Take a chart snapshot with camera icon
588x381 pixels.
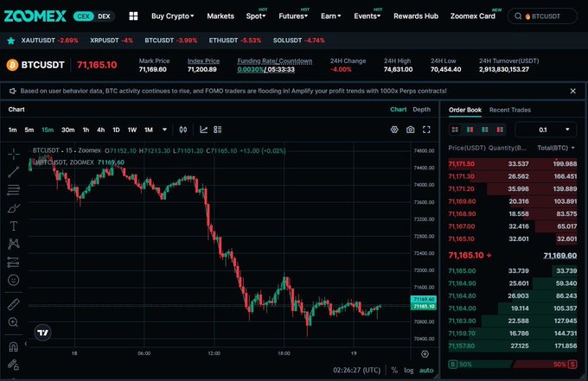[410, 130]
